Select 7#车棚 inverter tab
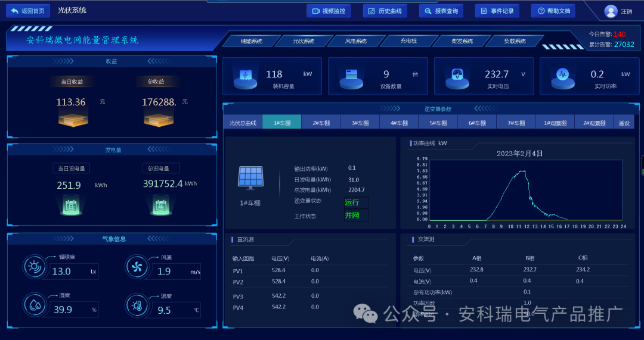Image resolution: width=644 pixels, height=340 pixels. click(516, 123)
